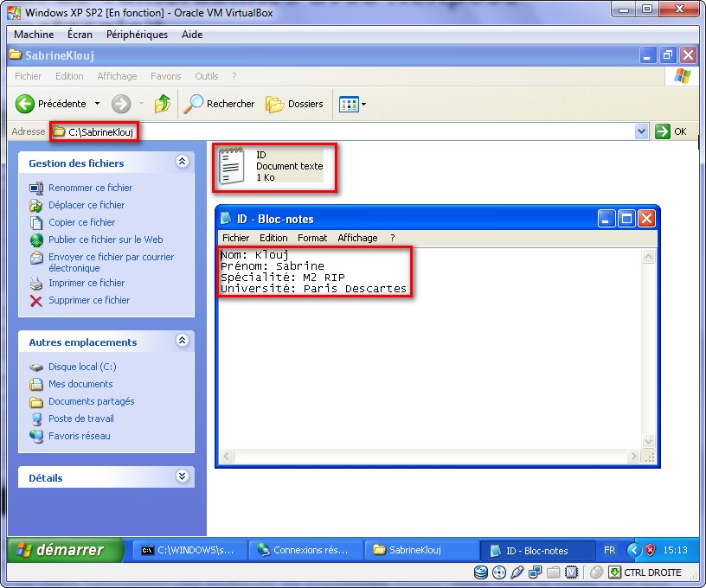The height and width of the screenshot is (588, 706).
Task: Open VirtualBox Périphériques menu
Action: click(x=137, y=35)
